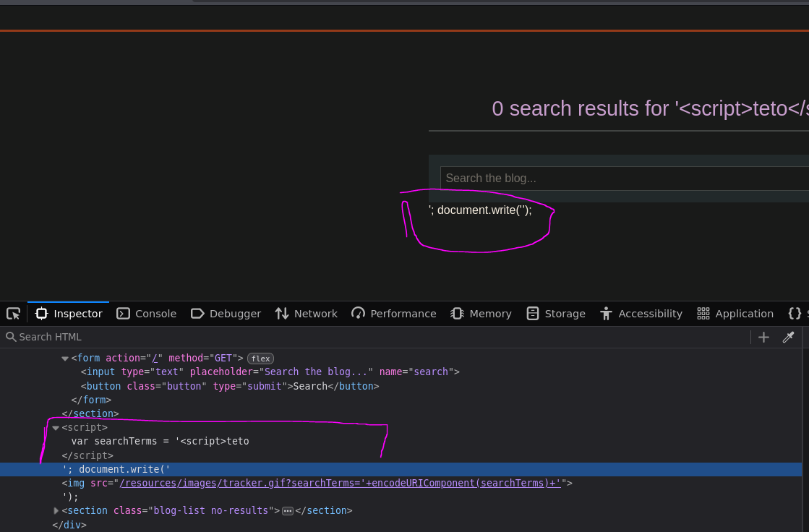Activate the element picker tool
The width and height of the screenshot is (809, 532).
(14, 314)
